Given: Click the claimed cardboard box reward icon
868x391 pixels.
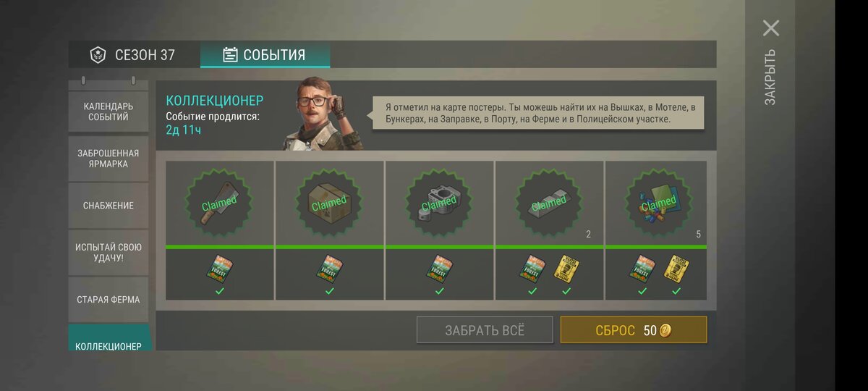Looking at the screenshot, I should 329,204.
